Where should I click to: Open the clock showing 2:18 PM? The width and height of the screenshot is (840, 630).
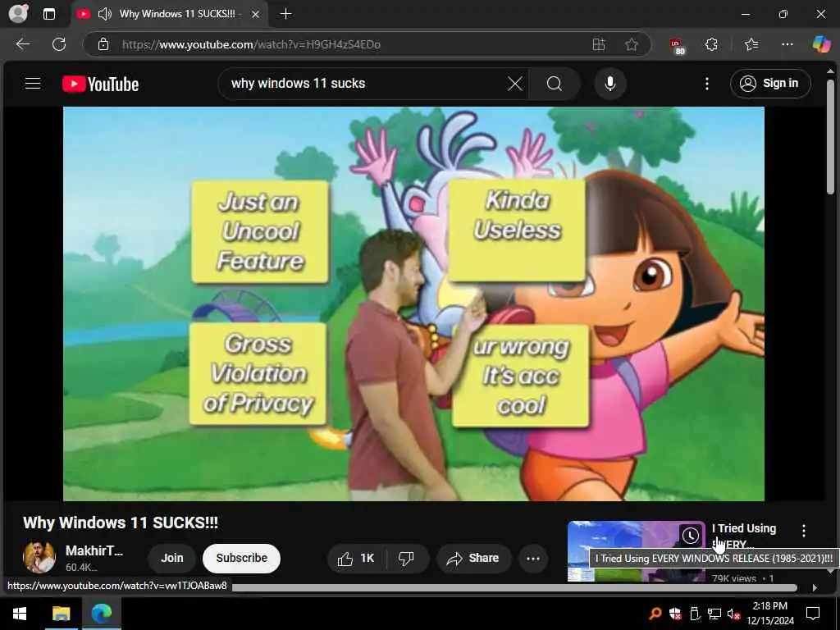point(769,614)
